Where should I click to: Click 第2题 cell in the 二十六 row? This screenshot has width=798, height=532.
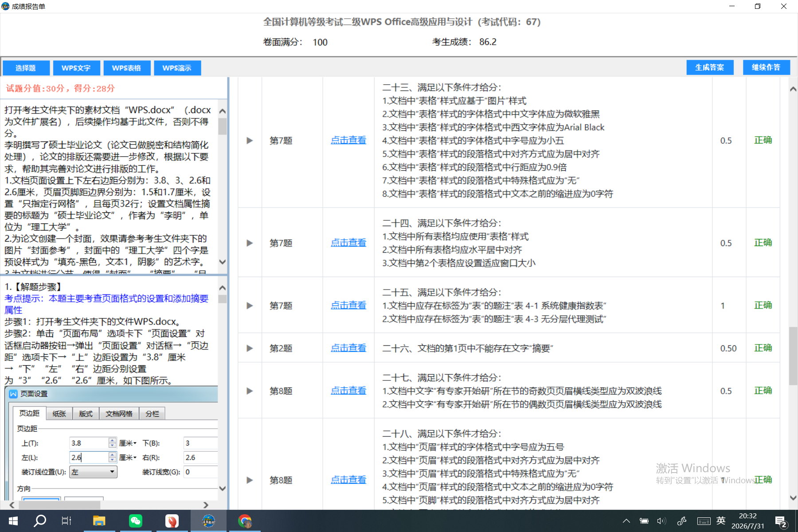(281, 348)
